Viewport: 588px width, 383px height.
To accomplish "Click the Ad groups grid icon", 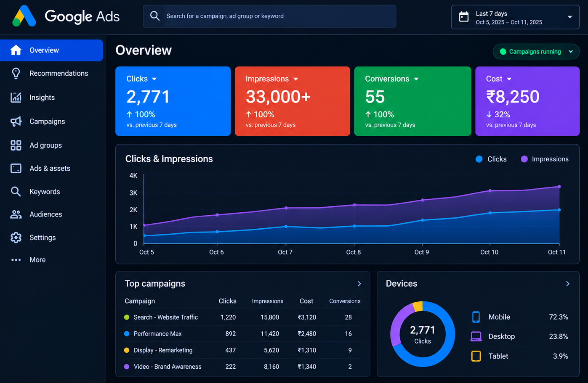I will (x=16, y=145).
